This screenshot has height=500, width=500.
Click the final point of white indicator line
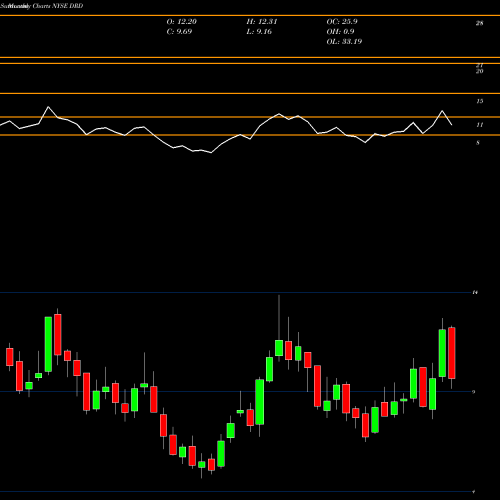(x=452, y=125)
